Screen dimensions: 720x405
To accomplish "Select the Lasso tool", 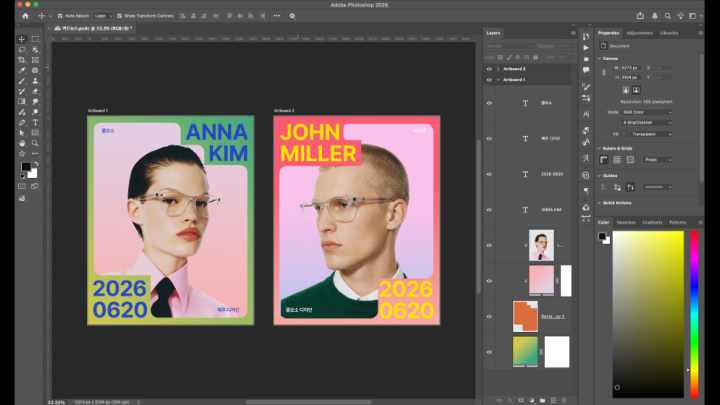I will tap(22, 49).
